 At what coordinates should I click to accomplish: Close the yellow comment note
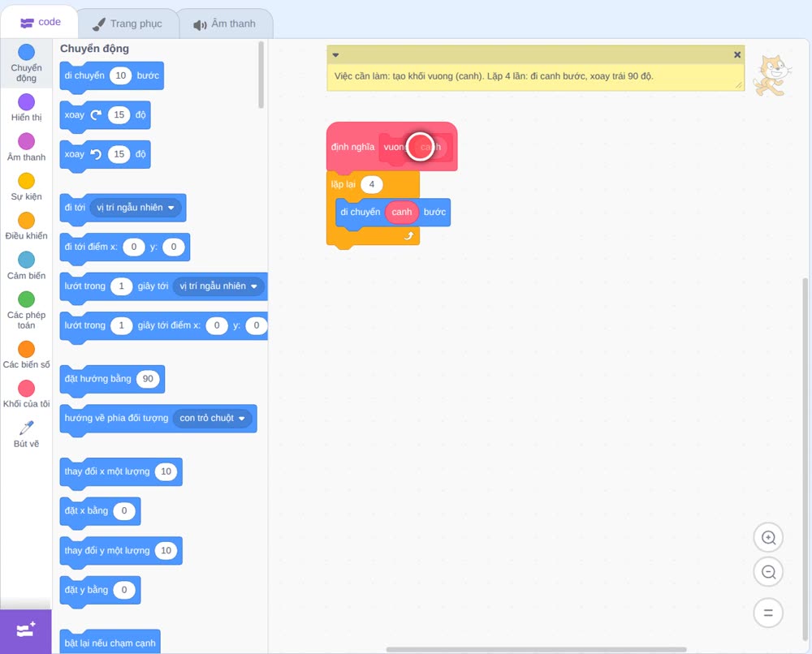(737, 55)
